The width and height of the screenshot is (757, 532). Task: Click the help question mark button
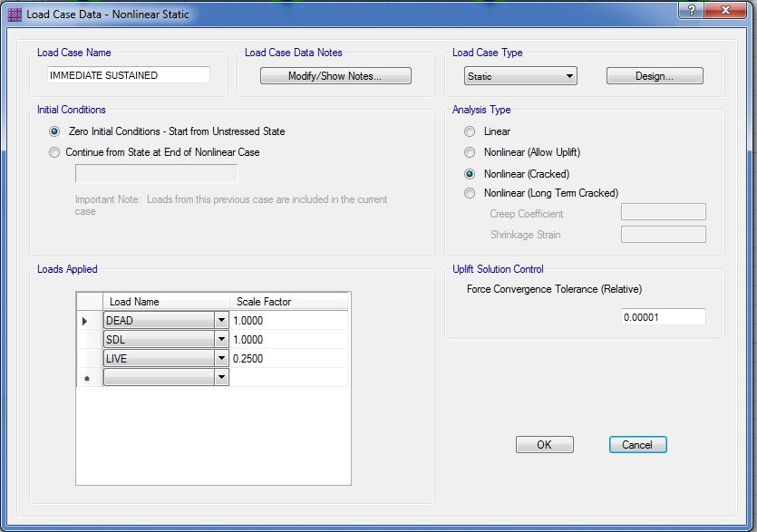tap(692, 10)
